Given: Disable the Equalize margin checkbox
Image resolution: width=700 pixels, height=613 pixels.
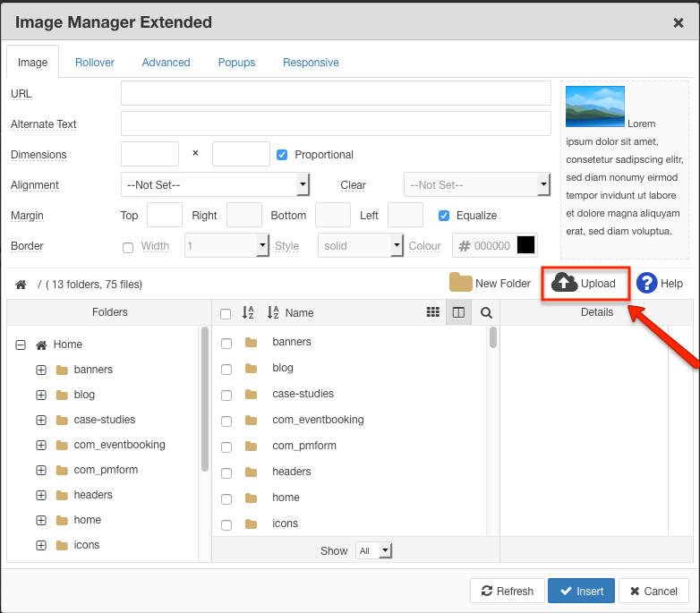Looking at the screenshot, I should 443,216.
